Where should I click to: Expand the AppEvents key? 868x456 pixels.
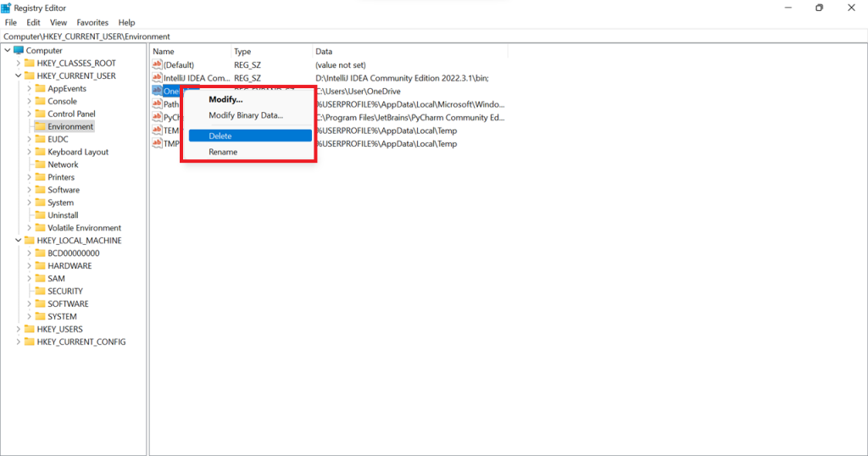[29, 88]
